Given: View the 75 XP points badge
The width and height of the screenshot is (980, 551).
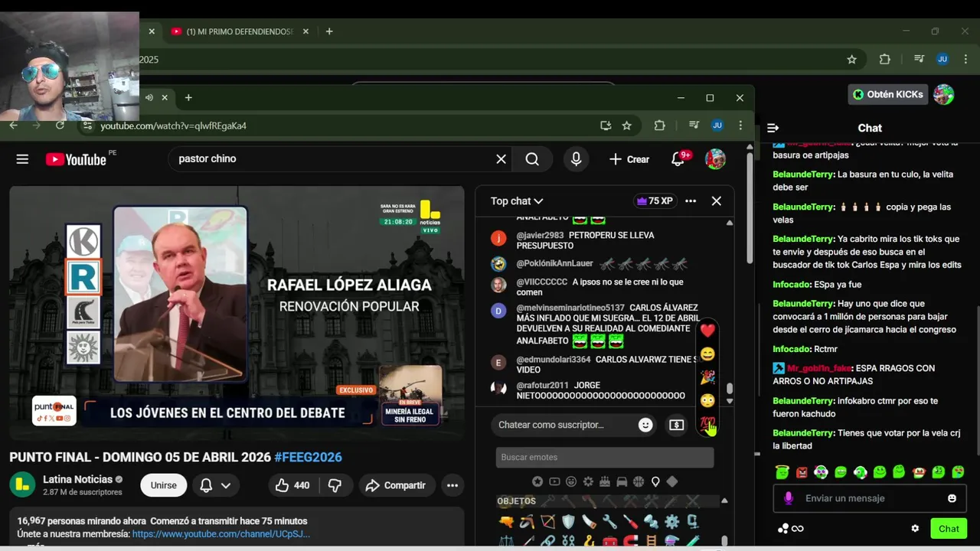Looking at the screenshot, I should (x=655, y=201).
